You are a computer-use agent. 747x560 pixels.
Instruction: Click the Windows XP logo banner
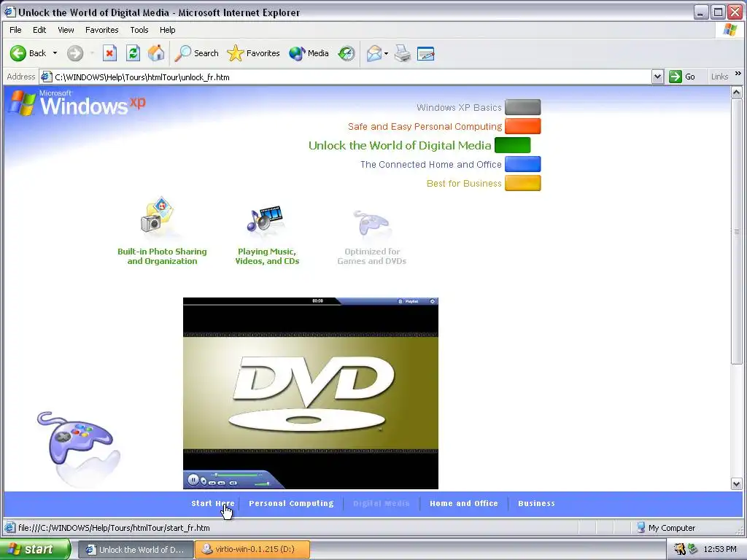(77, 102)
